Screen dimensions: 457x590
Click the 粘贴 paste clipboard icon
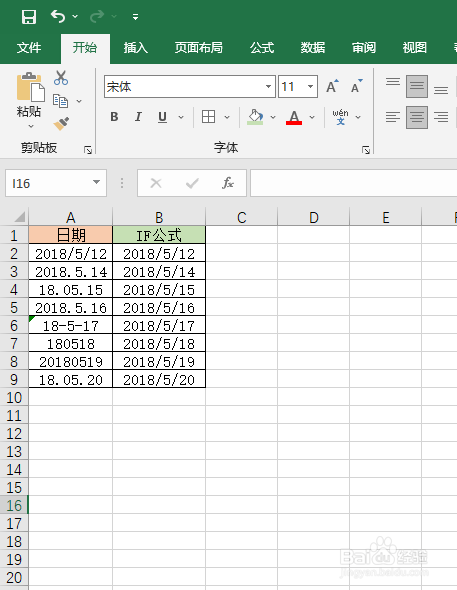[x=30, y=87]
